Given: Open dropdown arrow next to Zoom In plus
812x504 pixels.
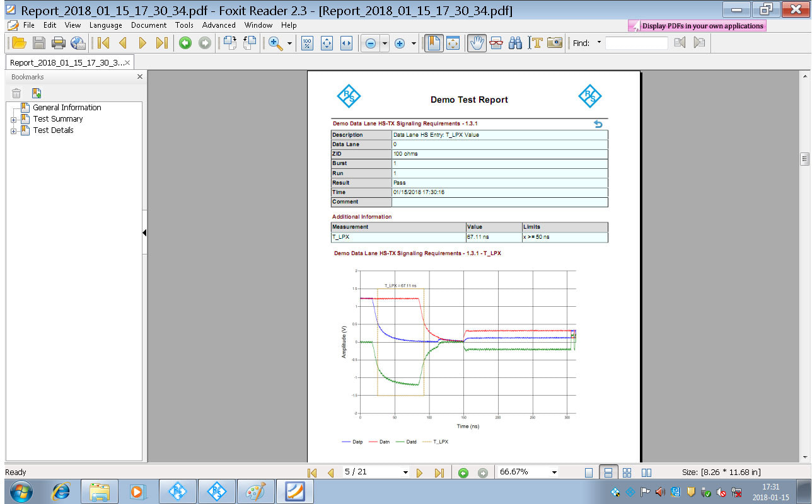Looking at the screenshot, I should coord(414,43).
